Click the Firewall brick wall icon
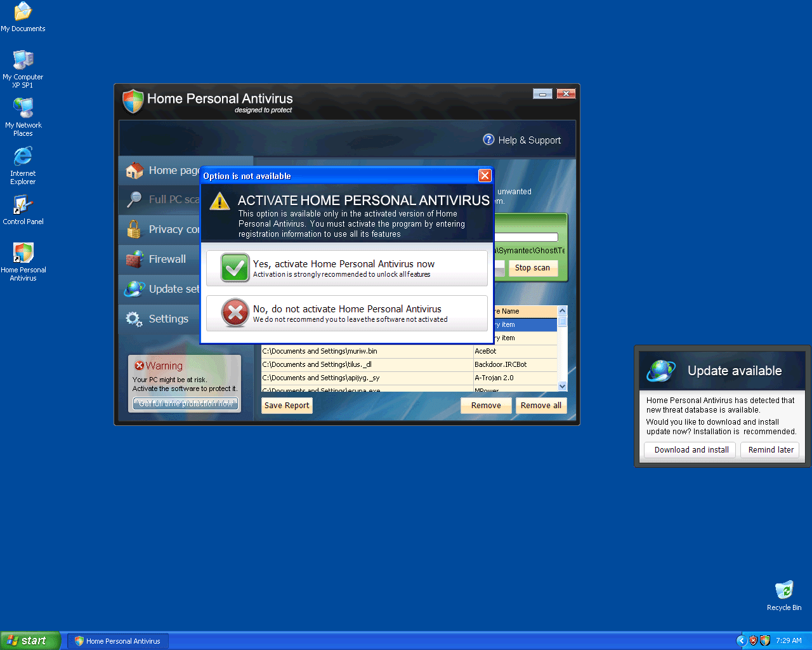This screenshot has height=650, width=812. 134,259
